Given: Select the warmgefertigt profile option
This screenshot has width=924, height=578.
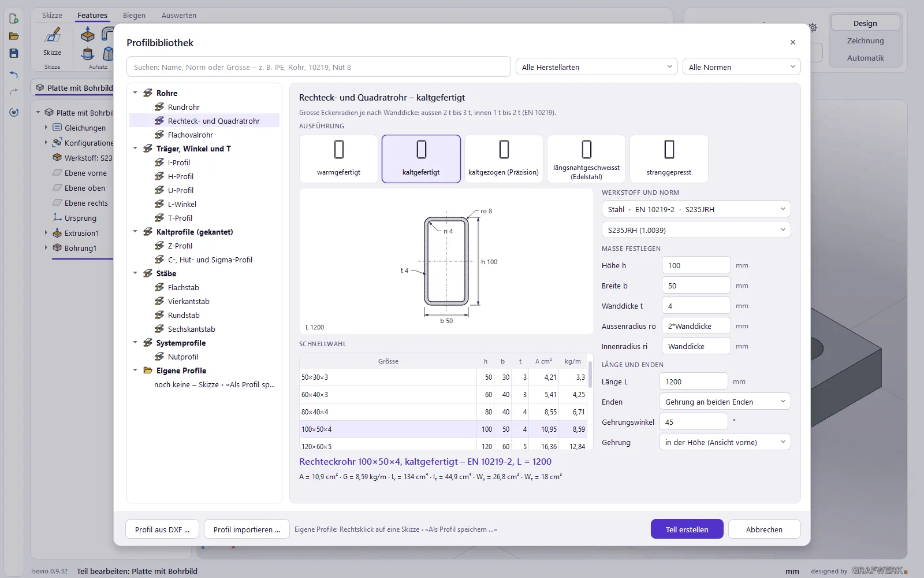Looking at the screenshot, I should [339, 159].
